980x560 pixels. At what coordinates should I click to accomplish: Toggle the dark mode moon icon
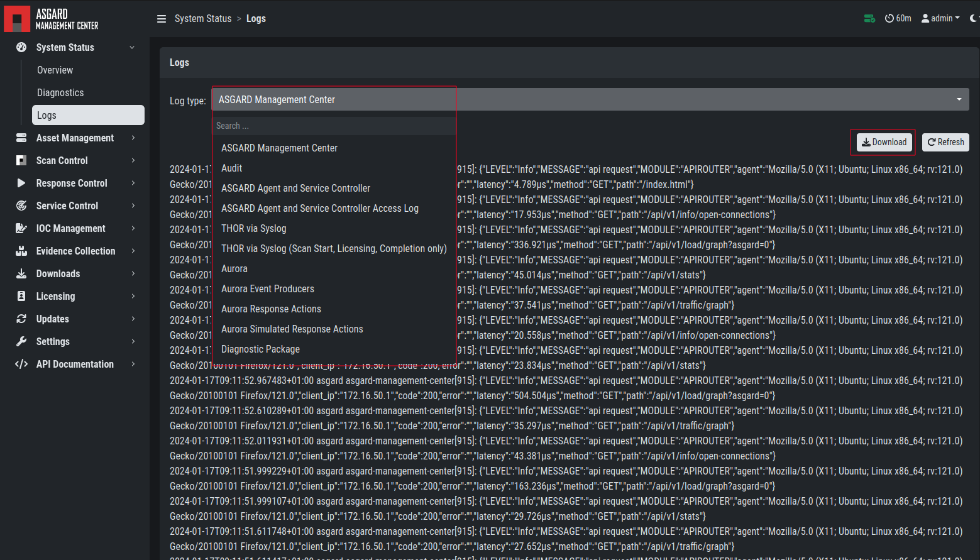(x=974, y=18)
